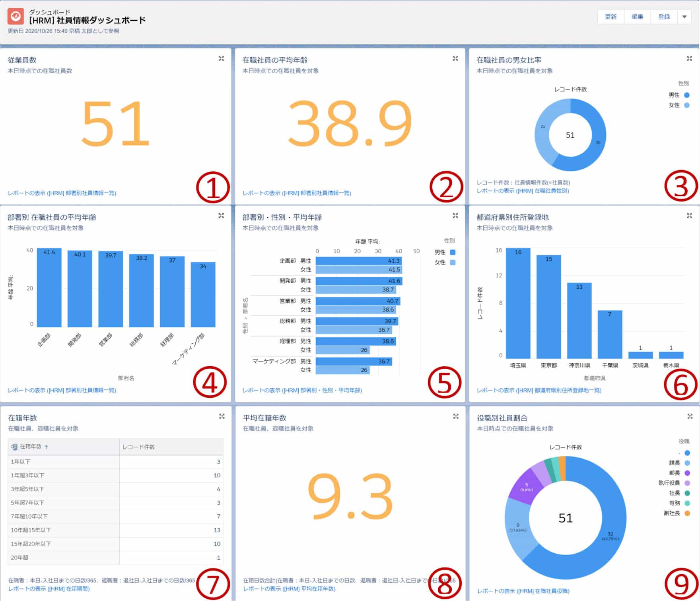This screenshot has width=700, height=601.
Task: Click the dashboard app icon in header
Action: pyautogui.click(x=16, y=17)
